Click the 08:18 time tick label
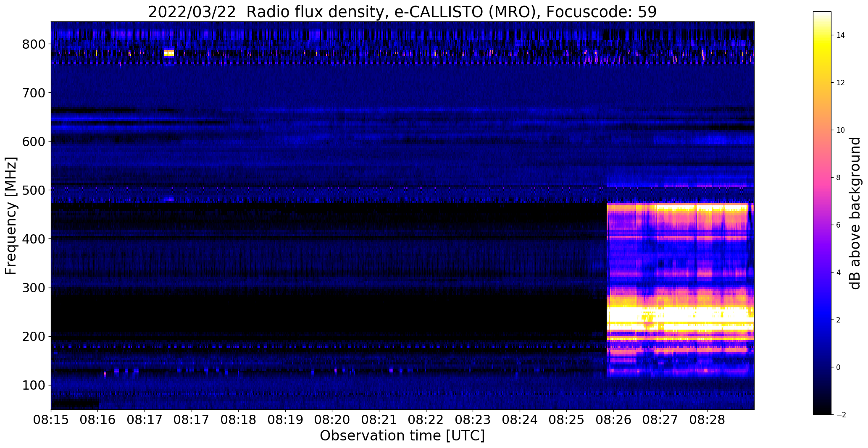This screenshot has width=868, height=448. click(239, 420)
